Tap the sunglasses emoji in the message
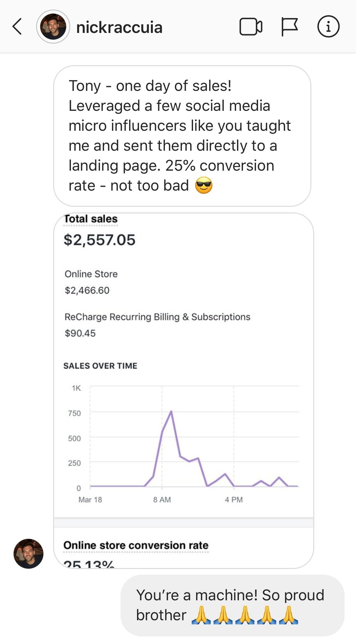 pyautogui.click(x=204, y=186)
